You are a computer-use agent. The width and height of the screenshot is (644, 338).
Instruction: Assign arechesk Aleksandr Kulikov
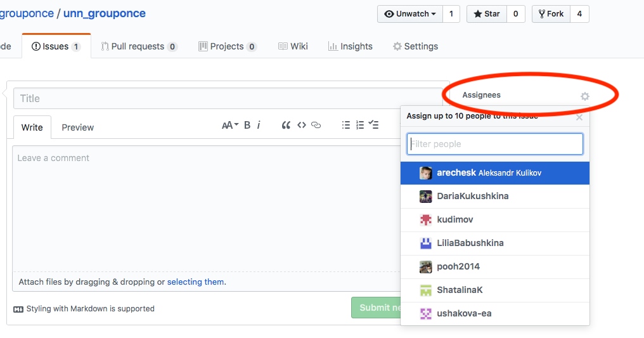click(495, 173)
